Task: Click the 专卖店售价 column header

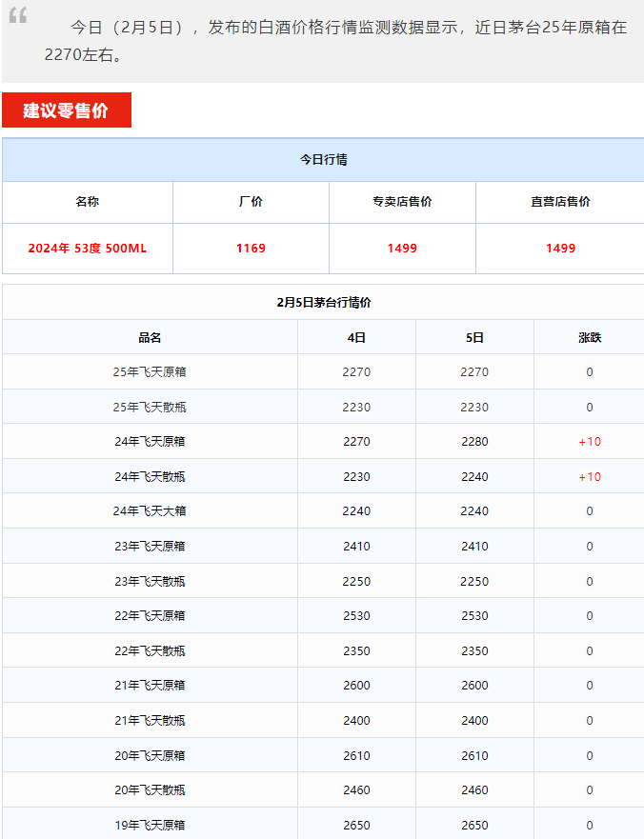Action: (x=402, y=202)
